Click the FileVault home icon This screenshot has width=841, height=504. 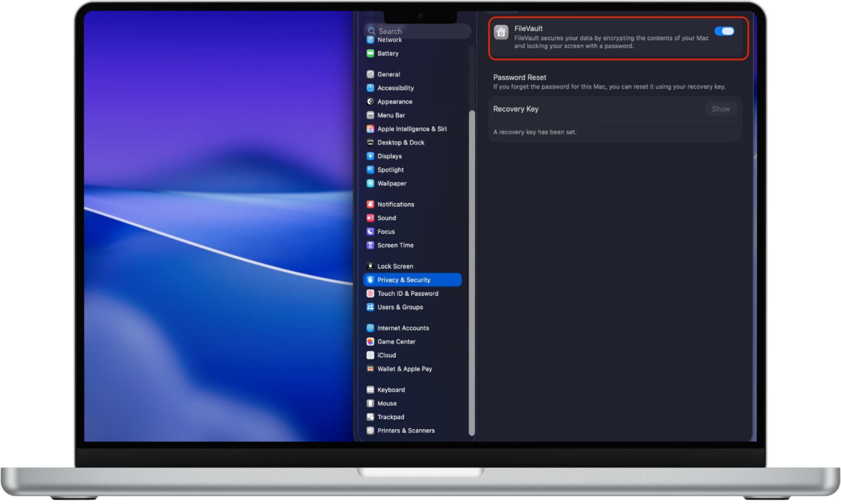pos(501,33)
